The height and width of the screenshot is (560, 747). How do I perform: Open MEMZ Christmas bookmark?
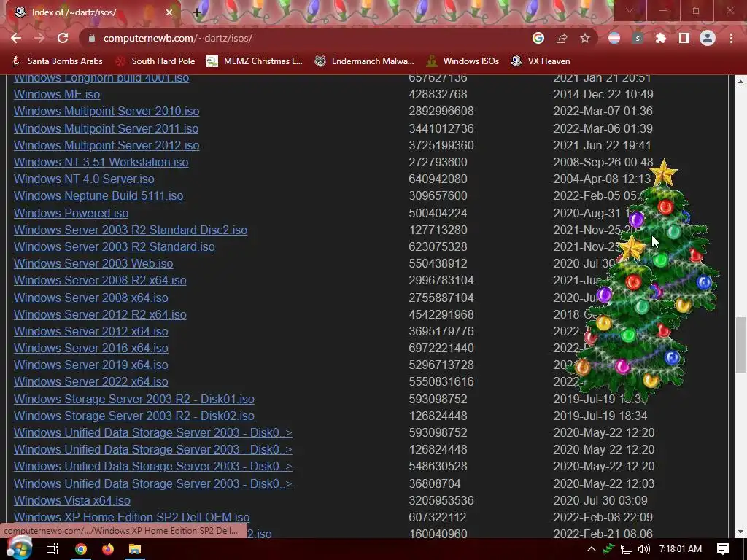(255, 61)
